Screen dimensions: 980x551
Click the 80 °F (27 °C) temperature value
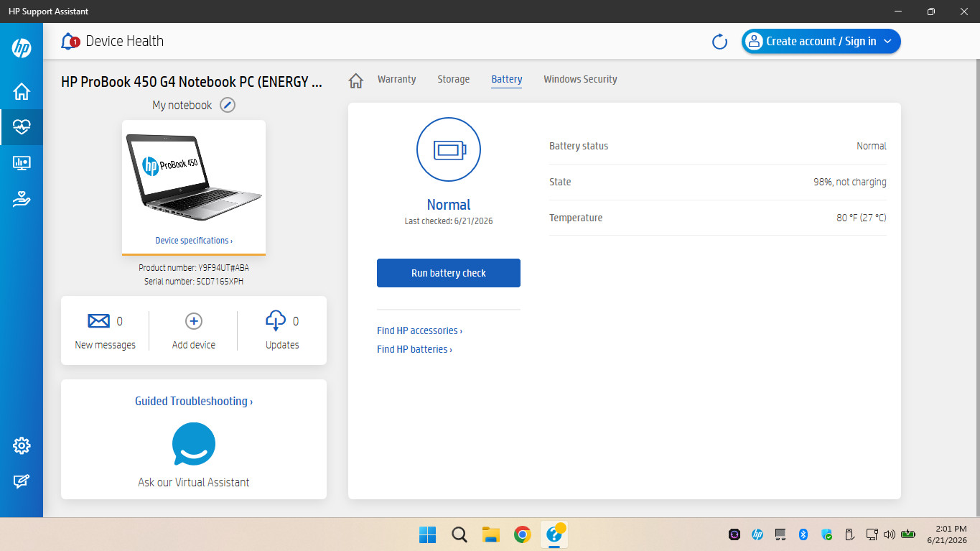(x=861, y=218)
